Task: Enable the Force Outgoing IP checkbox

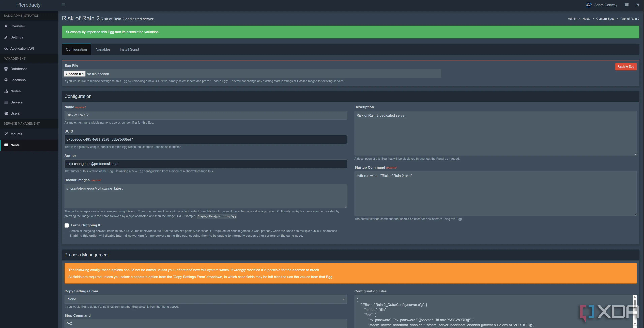Action: 67,225
